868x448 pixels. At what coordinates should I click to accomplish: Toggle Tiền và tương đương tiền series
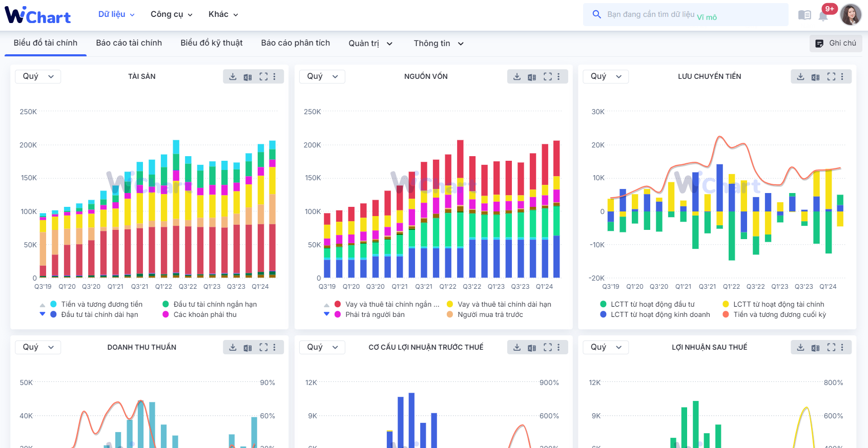pos(97,304)
